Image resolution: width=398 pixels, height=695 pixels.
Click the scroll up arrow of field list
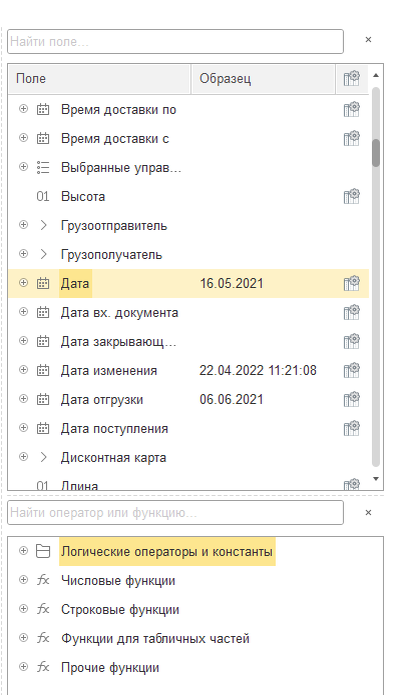pos(376,75)
